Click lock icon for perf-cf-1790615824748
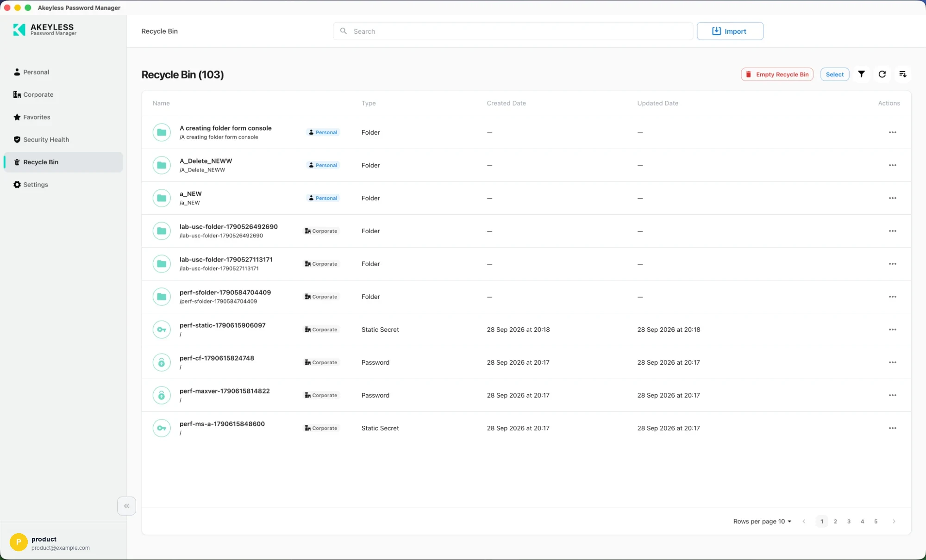This screenshot has width=926, height=560. [x=162, y=362]
